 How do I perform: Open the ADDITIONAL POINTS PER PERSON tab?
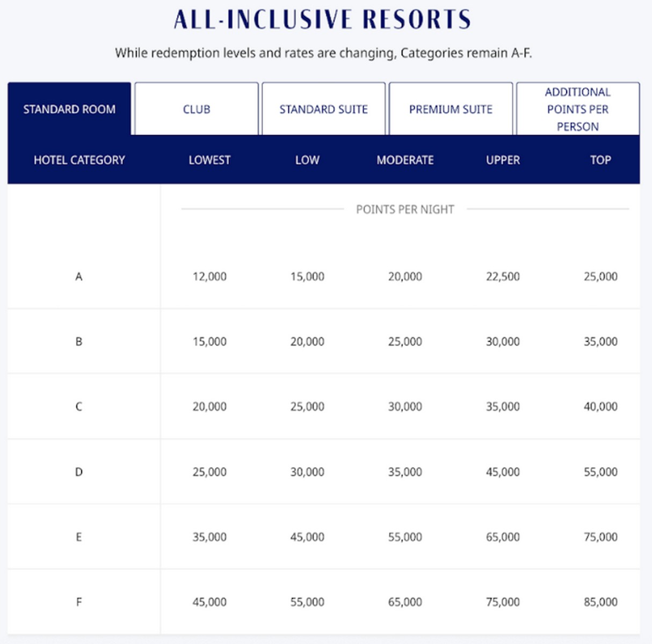577,109
